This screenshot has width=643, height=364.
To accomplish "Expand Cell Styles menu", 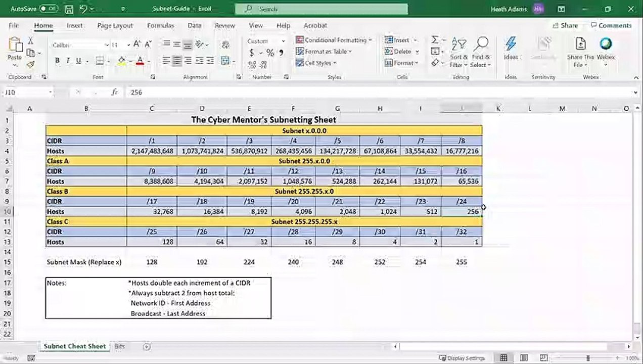I will 316,63.
